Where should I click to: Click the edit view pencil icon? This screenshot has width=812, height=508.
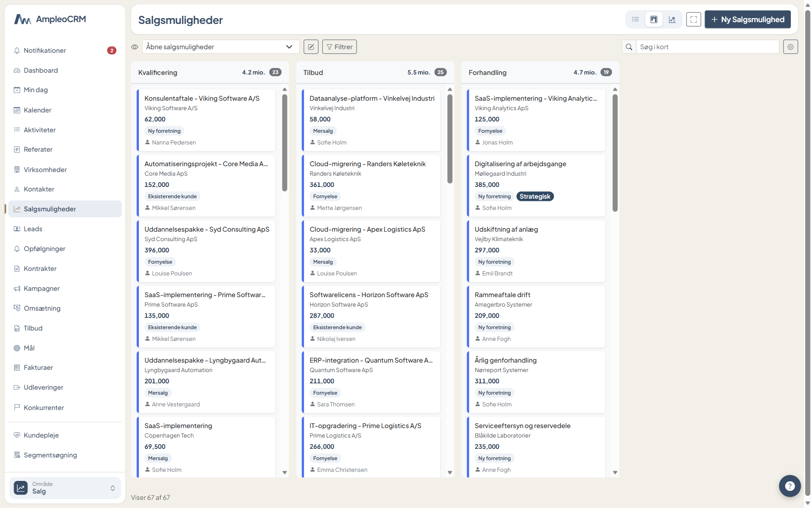[x=311, y=47]
